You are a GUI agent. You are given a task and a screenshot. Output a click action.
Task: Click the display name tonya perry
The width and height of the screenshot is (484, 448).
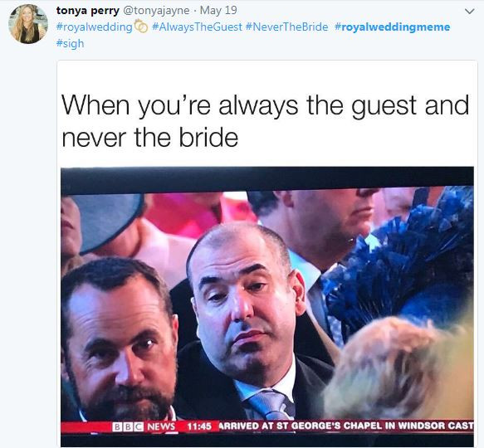(88, 11)
